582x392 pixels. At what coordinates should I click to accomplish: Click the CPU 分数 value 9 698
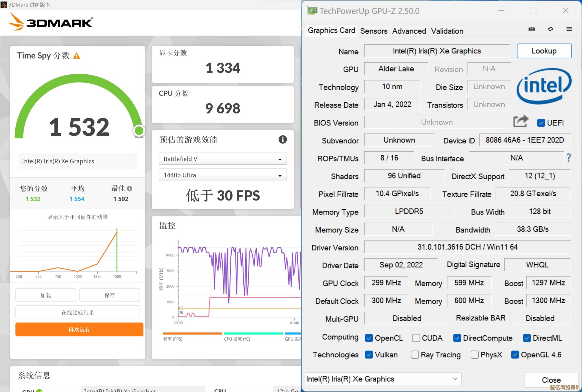click(x=223, y=108)
